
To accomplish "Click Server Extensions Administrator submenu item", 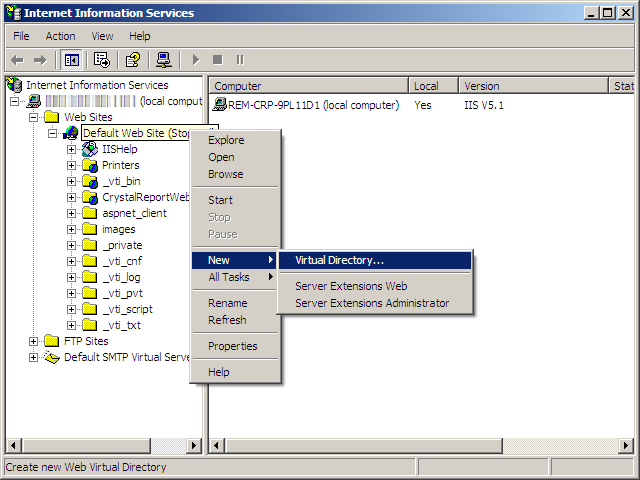I will pos(372,303).
